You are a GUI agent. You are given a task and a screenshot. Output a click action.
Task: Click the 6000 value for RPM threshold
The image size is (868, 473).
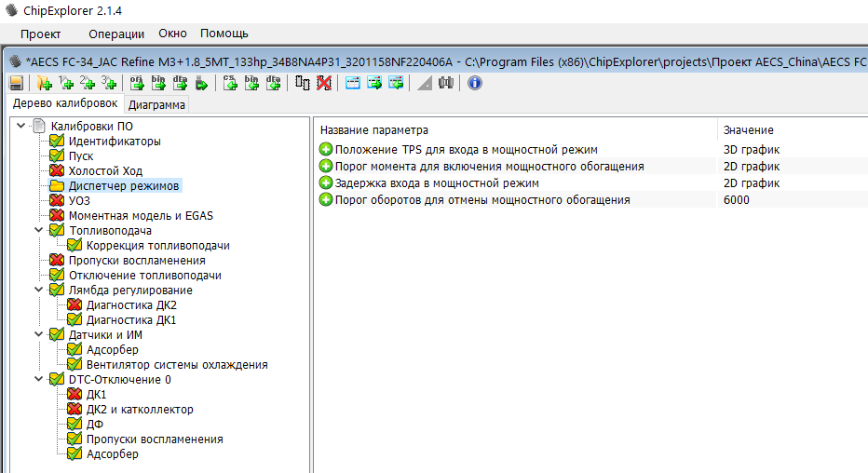click(x=736, y=199)
